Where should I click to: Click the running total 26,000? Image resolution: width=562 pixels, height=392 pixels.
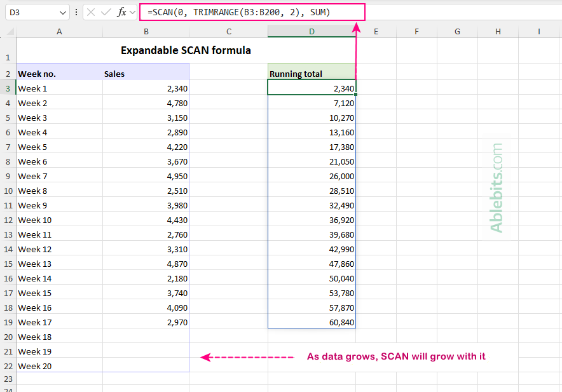312,176
